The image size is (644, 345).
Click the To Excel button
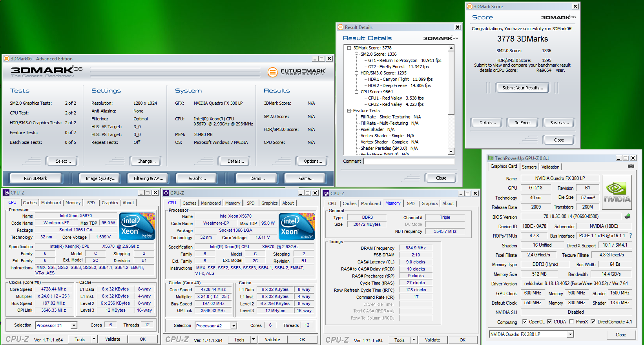coord(523,123)
